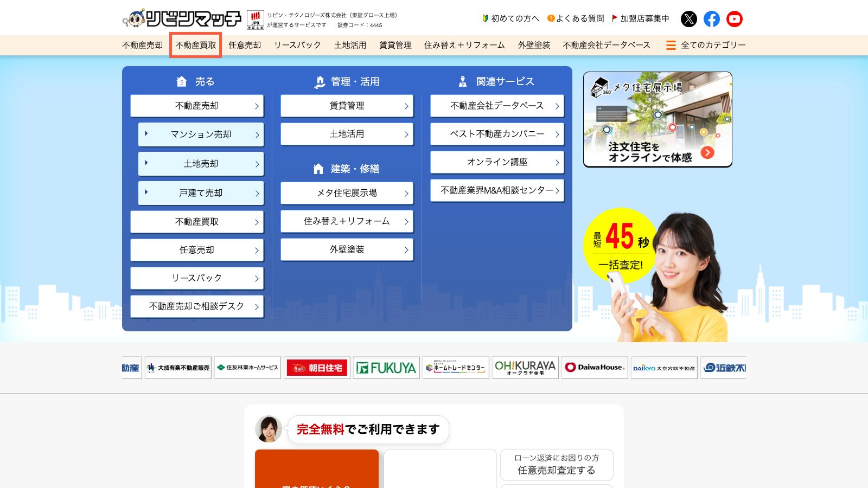Click 不動産業界M&A相談センター button

[x=497, y=190]
